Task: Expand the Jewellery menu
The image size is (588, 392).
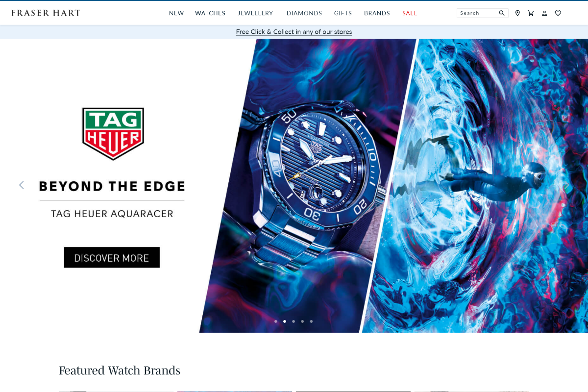Action: coord(255,13)
